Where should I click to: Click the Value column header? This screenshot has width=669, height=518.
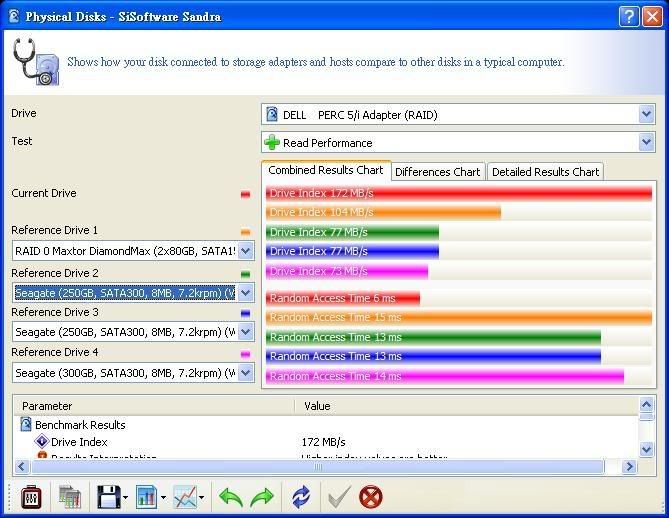click(466, 406)
